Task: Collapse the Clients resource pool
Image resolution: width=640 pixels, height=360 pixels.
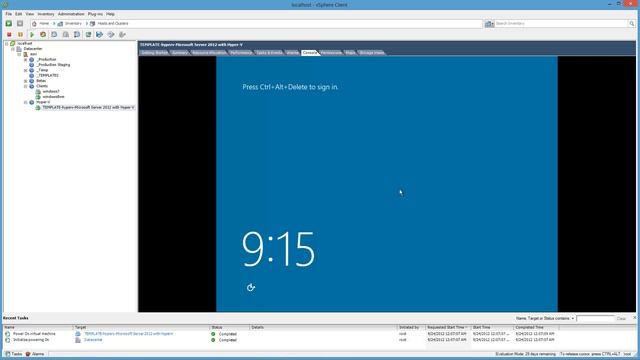Action: click(26, 86)
